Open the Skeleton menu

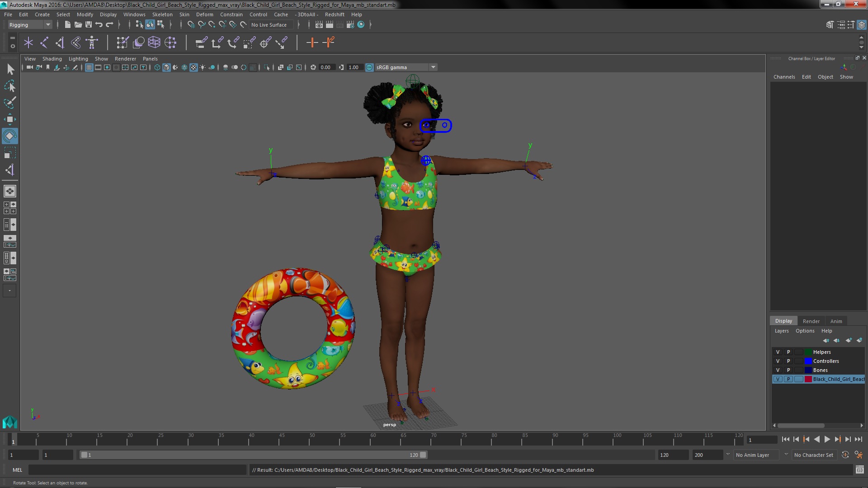pyautogui.click(x=163, y=14)
